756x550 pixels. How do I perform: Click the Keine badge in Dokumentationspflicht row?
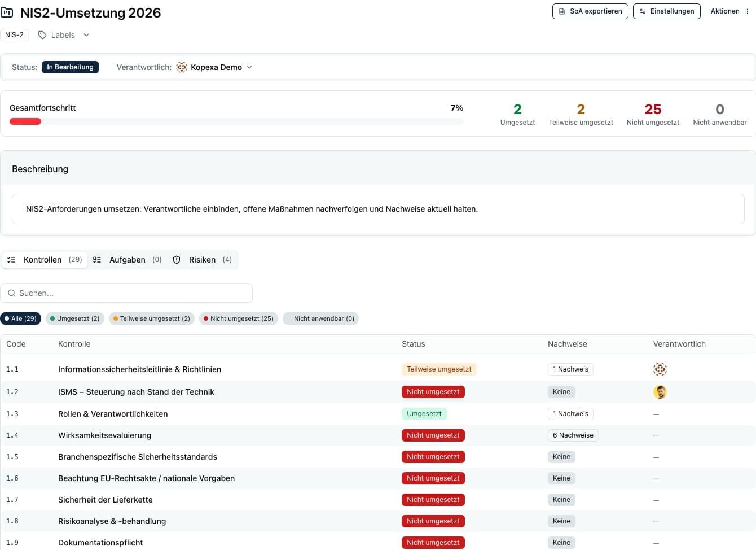(561, 543)
